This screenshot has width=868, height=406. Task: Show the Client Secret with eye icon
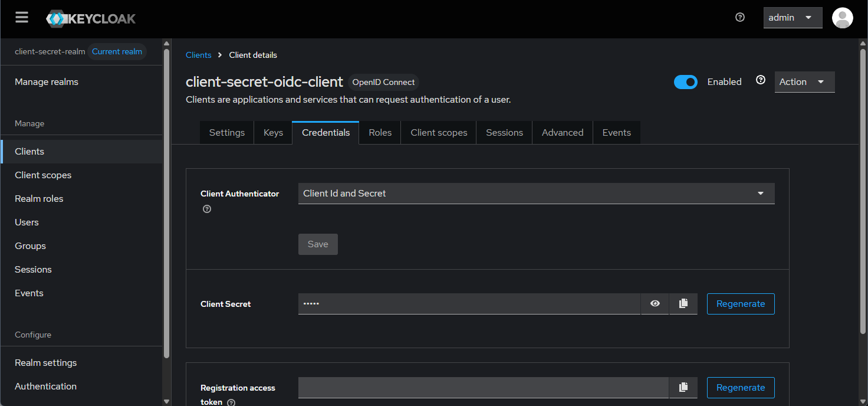(x=655, y=304)
